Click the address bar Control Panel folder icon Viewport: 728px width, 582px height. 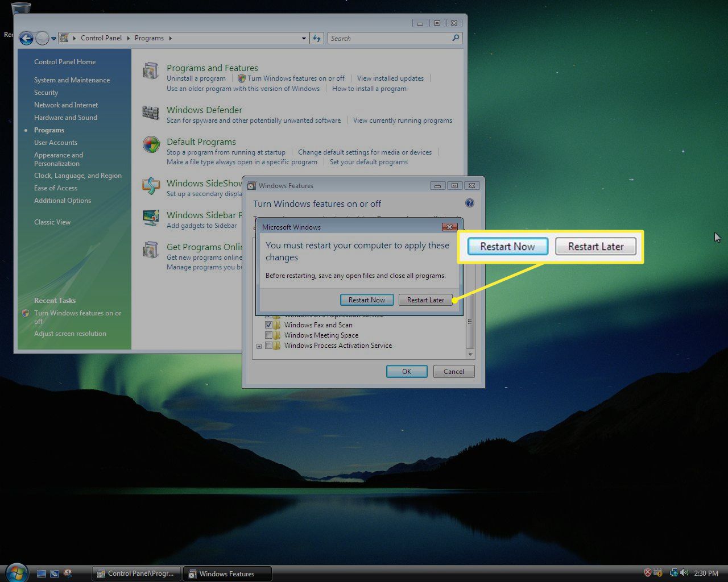(x=64, y=38)
